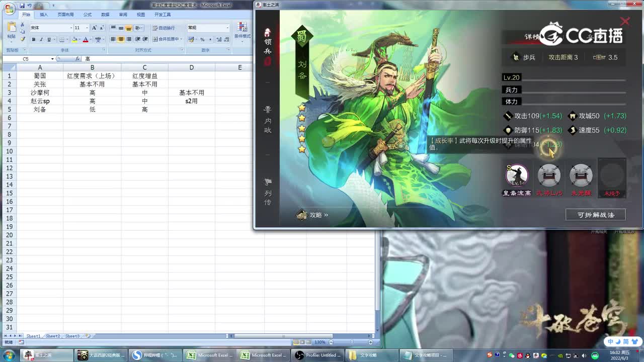This screenshot has width=644, height=362.
Task: Zoom in with plus button
Action: 370,342
